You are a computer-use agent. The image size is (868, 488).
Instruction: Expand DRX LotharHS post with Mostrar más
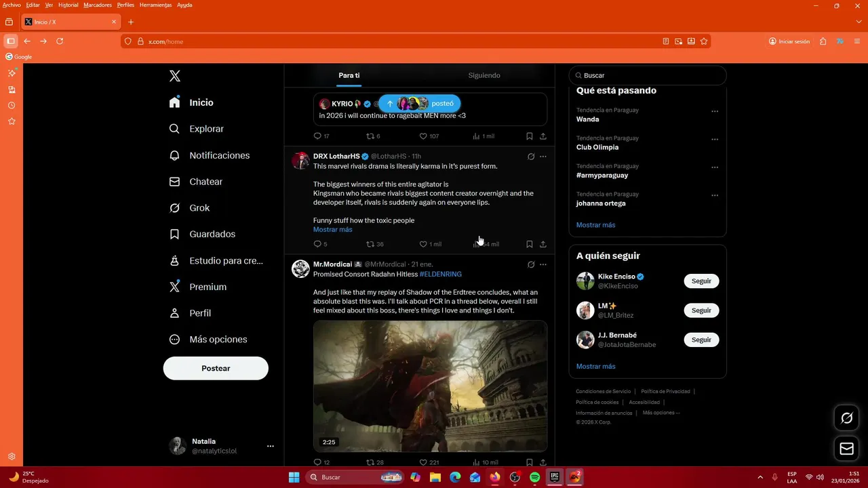click(x=333, y=229)
